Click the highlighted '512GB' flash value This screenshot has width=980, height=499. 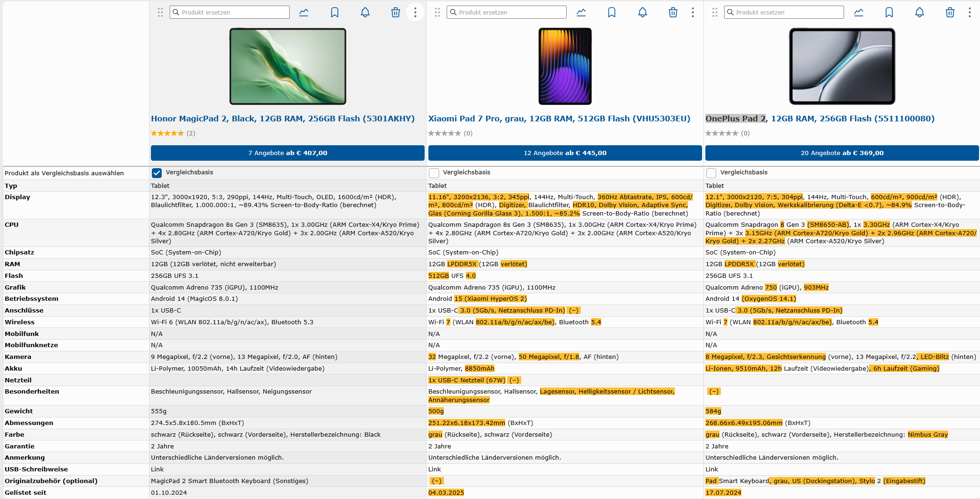[x=439, y=276]
